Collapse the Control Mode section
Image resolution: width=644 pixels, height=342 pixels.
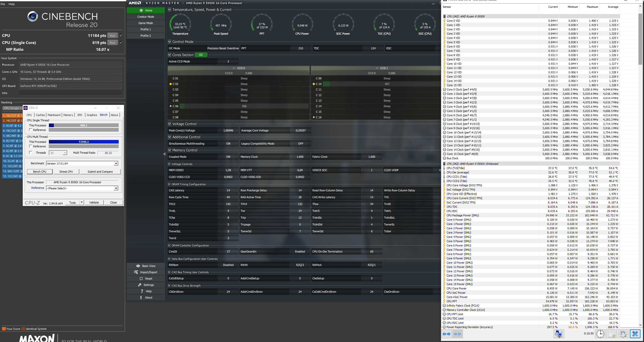169,42
